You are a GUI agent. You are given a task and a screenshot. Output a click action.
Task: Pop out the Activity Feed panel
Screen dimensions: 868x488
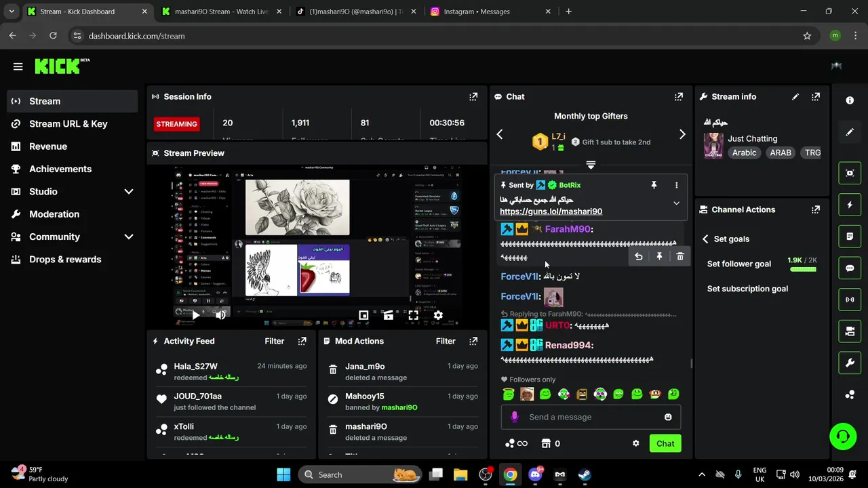[x=302, y=341]
